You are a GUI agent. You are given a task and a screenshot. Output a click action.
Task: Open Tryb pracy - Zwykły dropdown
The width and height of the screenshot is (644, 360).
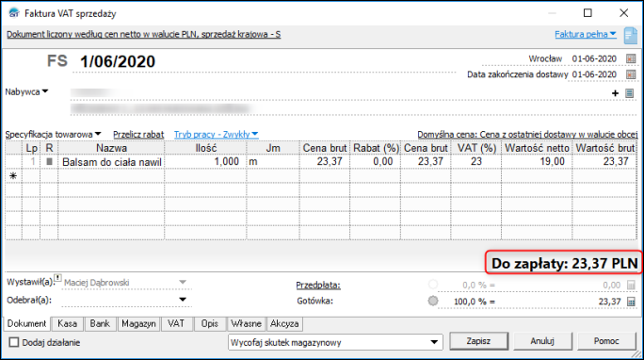(x=216, y=134)
